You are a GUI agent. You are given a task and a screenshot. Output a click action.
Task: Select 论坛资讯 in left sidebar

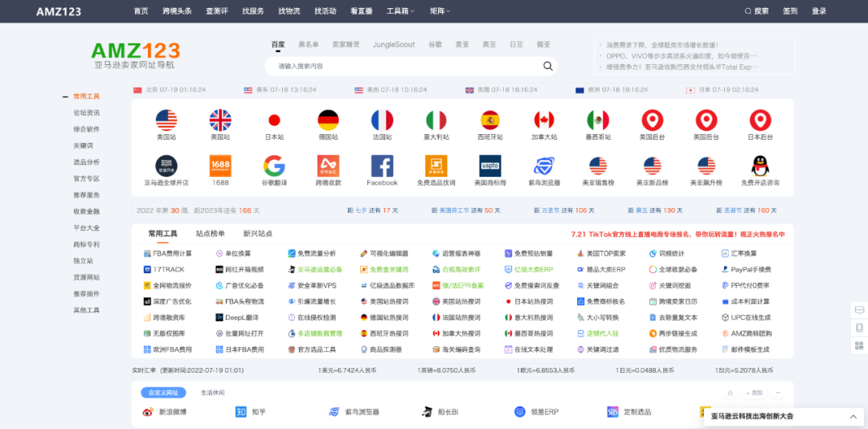[x=86, y=113]
